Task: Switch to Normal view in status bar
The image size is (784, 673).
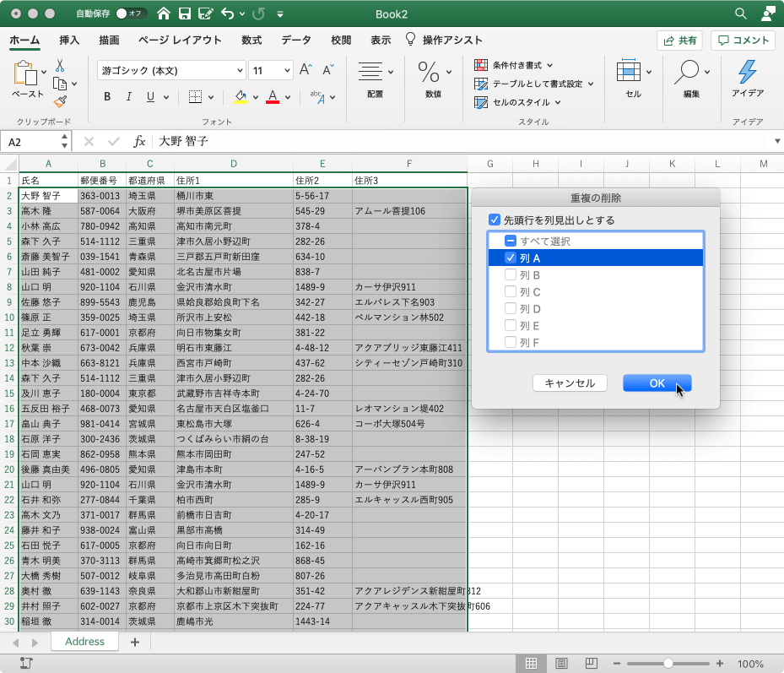Action: click(531, 664)
